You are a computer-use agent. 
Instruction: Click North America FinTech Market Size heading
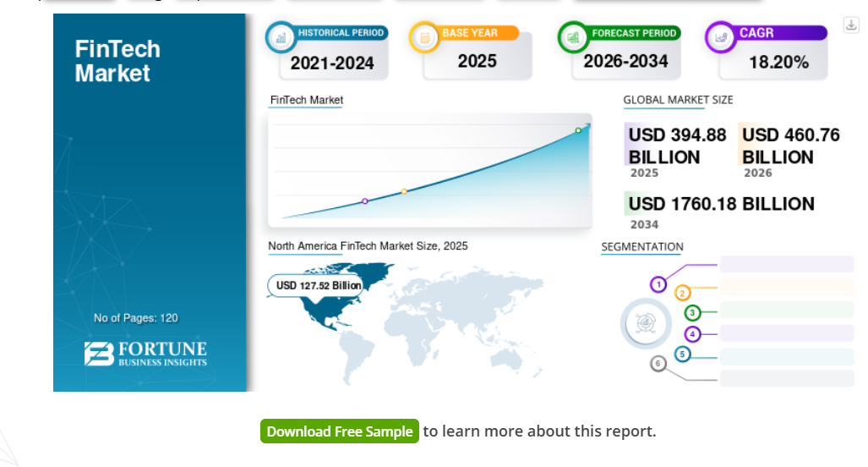click(x=368, y=246)
